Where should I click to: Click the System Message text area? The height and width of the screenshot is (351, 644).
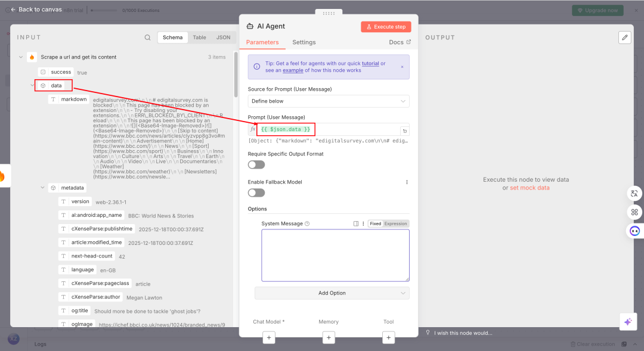[335, 255]
